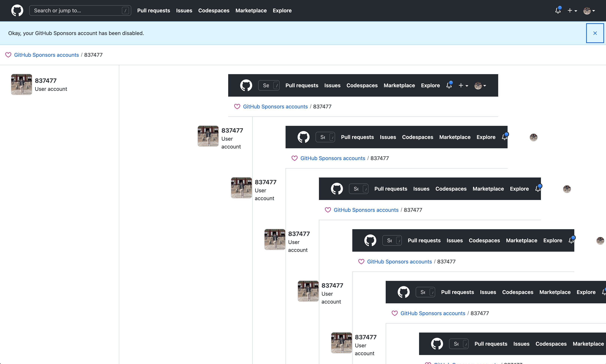Screen dimensions: 606x364
Task: Open Marketplace in the top navigation bar
Action: (x=251, y=10)
